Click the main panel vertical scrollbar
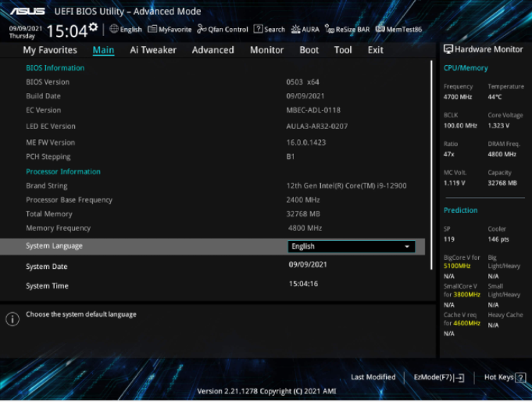The width and height of the screenshot is (532, 402). click(x=431, y=165)
